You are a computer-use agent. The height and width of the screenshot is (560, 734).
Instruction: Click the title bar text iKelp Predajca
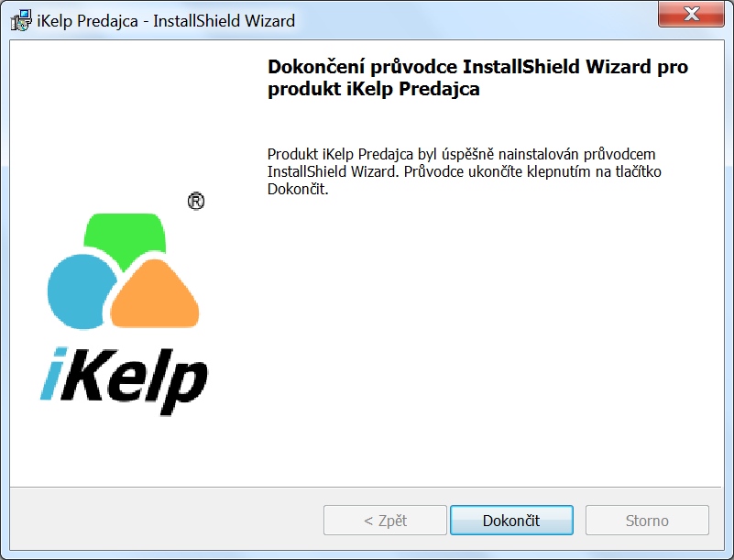88,21
